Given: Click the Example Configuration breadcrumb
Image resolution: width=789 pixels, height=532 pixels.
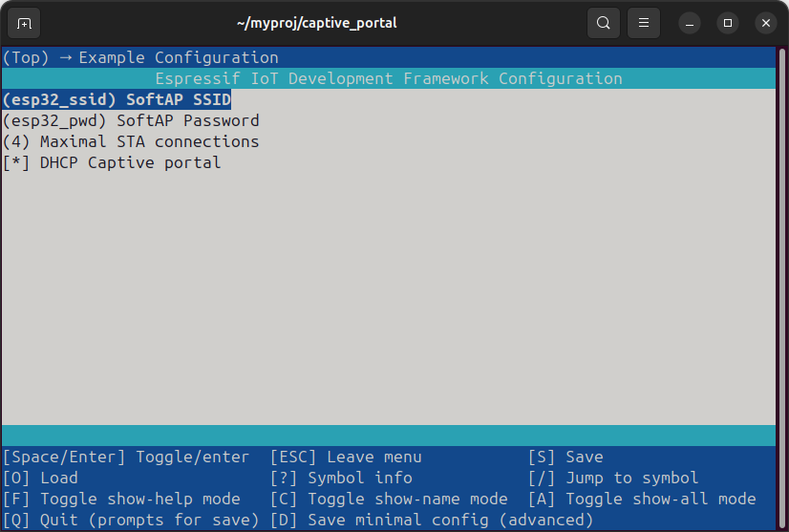Looking at the screenshot, I should [x=179, y=58].
